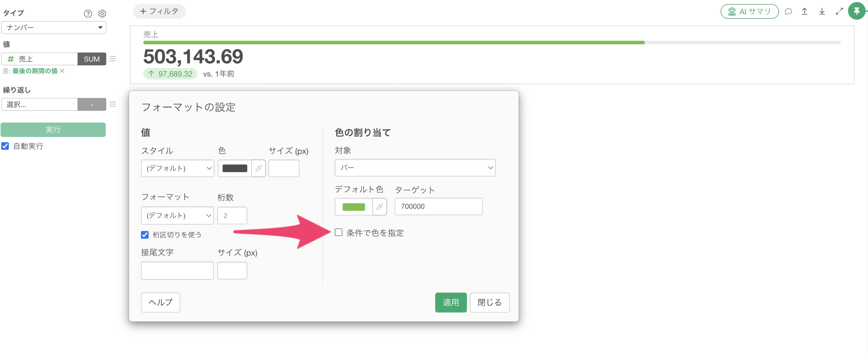Image resolution: width=868 pixels, height=353 pixels.
Task: Click the download arrow icon
Action: tap(822, 11)
